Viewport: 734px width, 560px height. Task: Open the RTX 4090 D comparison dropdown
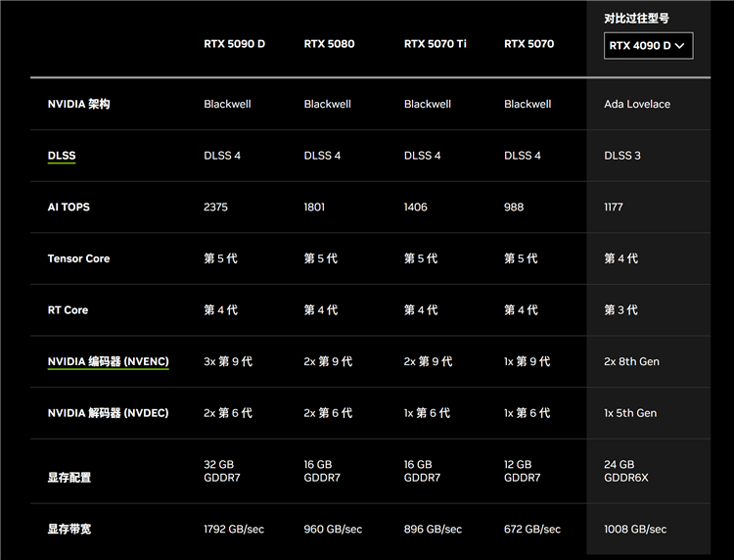click(648, 46)
